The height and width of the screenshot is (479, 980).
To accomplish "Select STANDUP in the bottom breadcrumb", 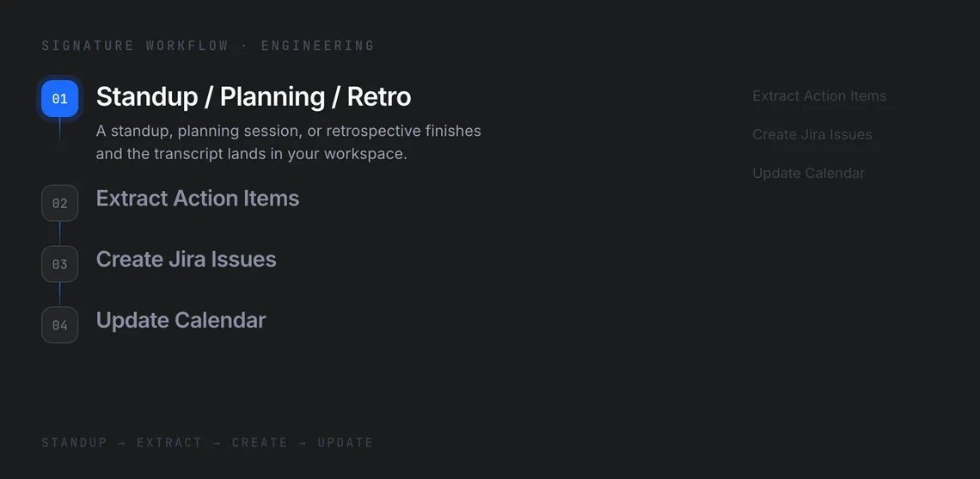I will [x=75, y=443].
